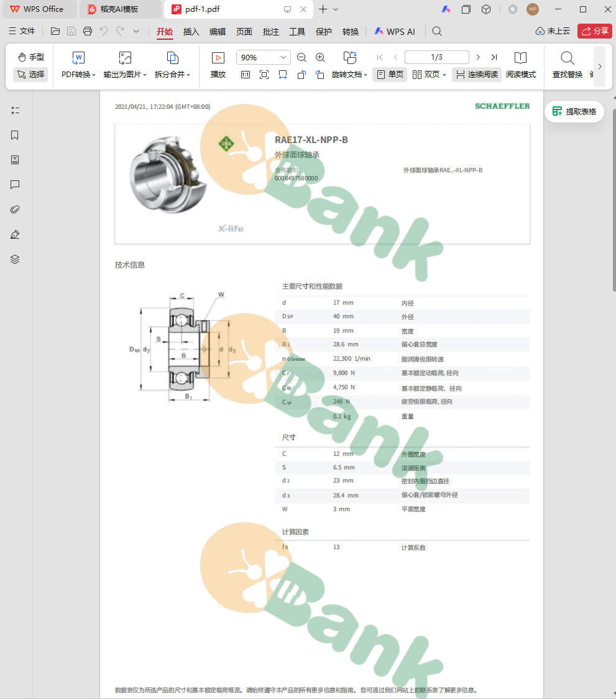Click the actual size 1:1 icon
Image resolution: width=616 pixels, height=699 pixels.
click(246, 75)
